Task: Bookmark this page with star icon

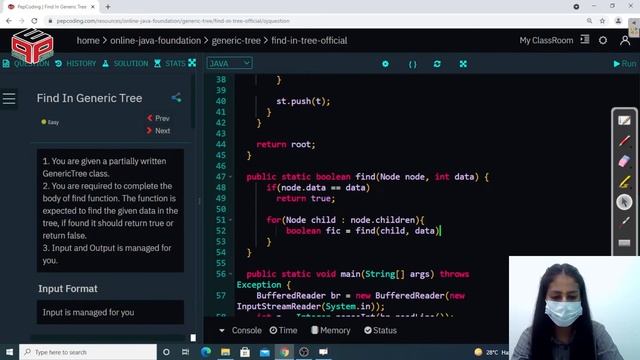Action: (x=602, y=20)
